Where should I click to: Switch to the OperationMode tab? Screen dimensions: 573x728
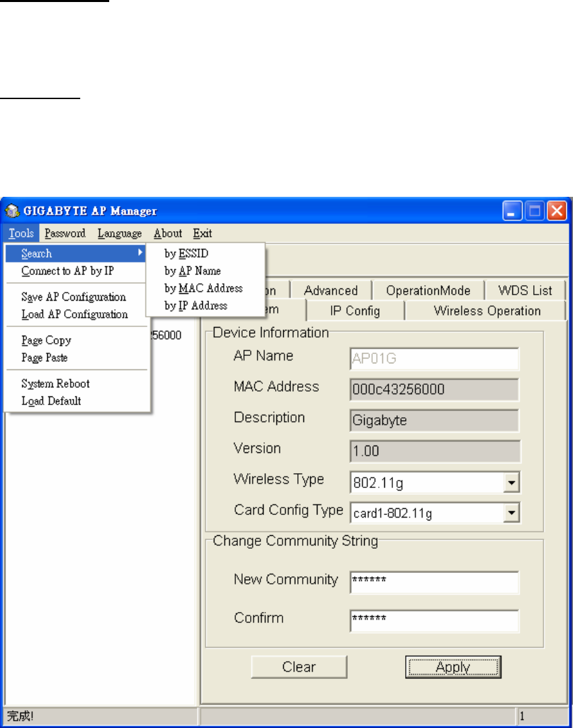[428, 291]
